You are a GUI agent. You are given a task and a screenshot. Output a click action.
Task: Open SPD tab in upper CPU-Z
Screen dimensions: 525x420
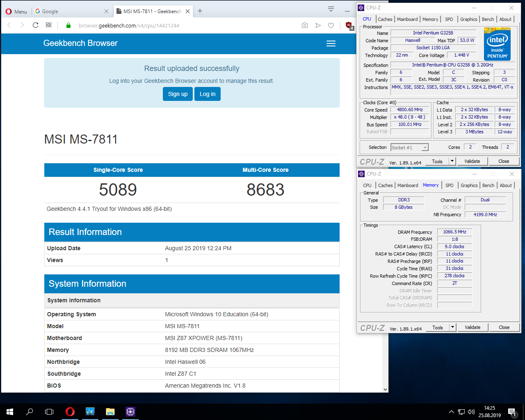point(449,19)
